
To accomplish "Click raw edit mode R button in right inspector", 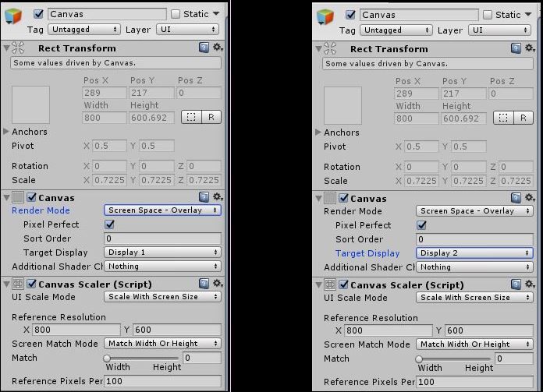I will pyautogui.click(x=523, y=118).
